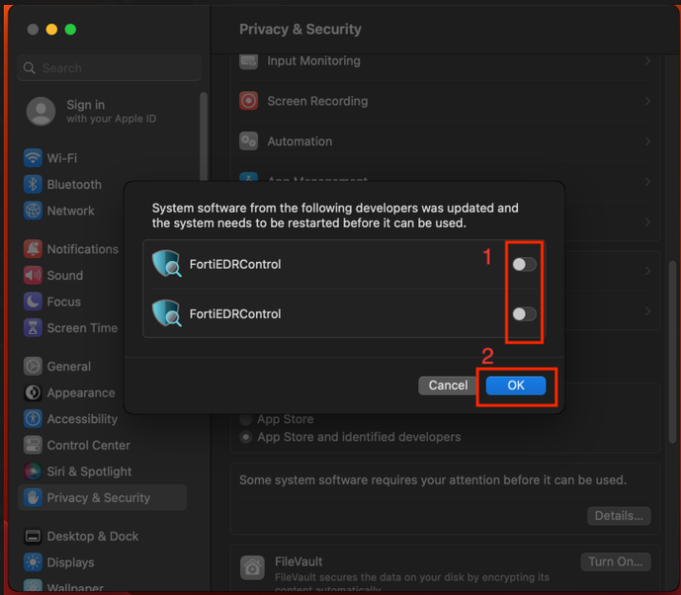
Task: Select Privacy & Security hand icon
Action: 33,497
